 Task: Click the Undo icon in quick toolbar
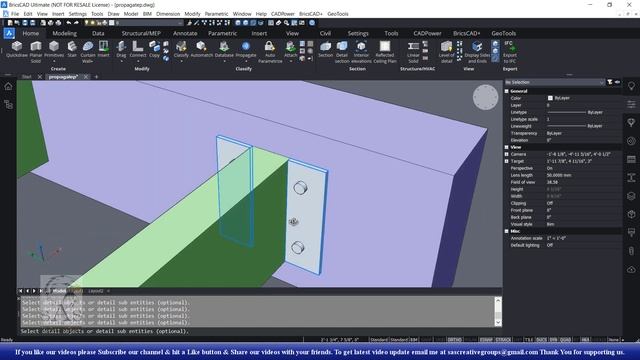69,23
